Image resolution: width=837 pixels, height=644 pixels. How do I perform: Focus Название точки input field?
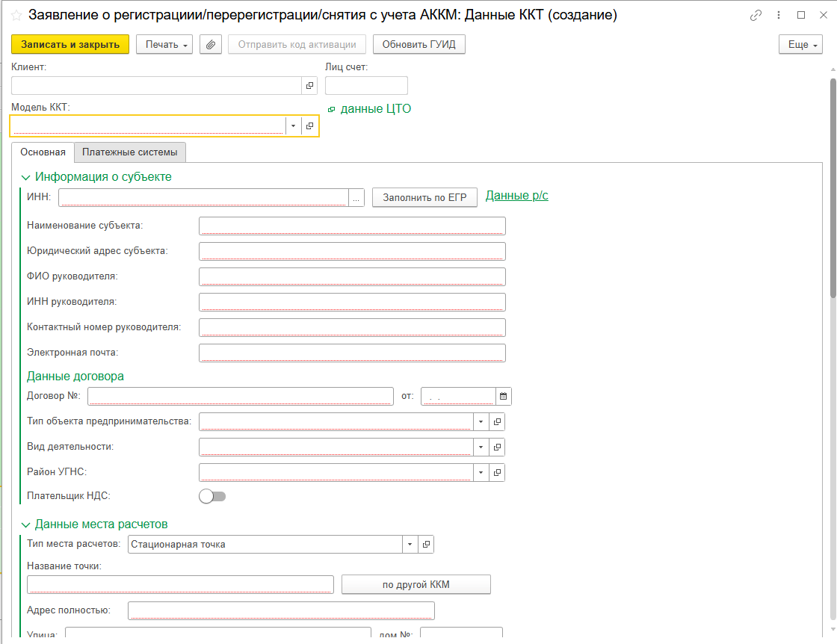(180, 584)
